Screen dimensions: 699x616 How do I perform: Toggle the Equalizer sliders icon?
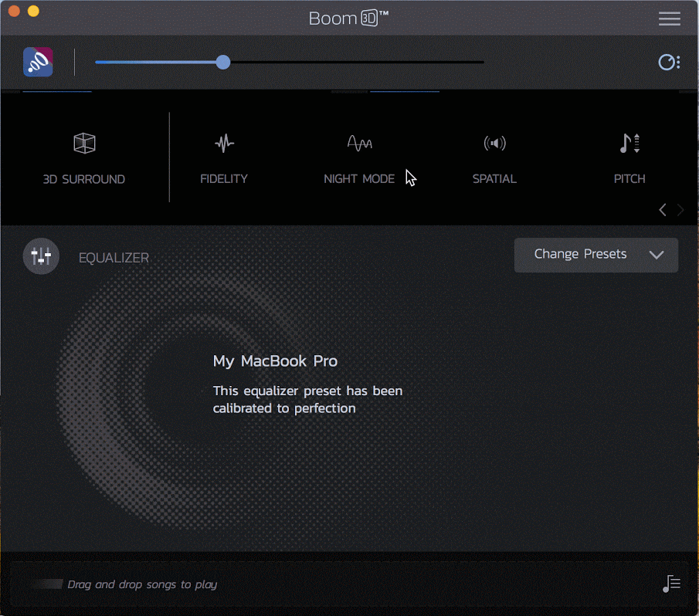(41, 256)
